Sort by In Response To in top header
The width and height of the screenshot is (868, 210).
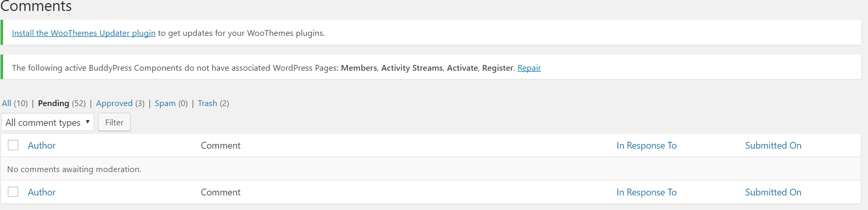(646, 146)
